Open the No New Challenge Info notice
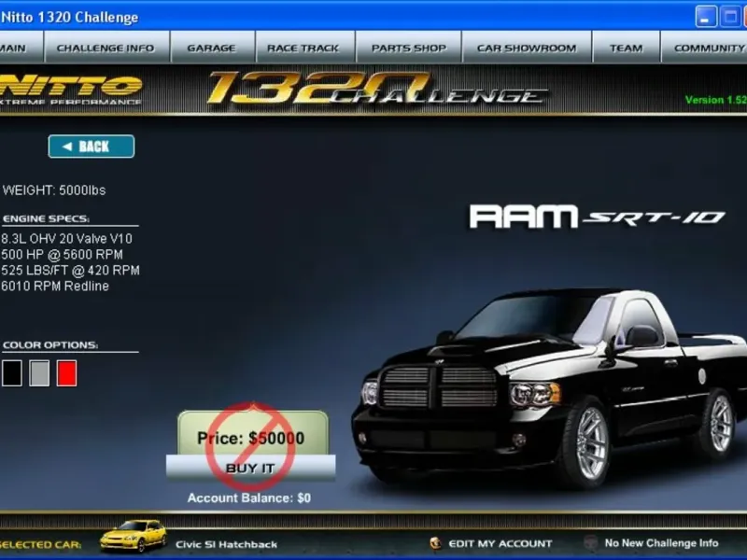The height and width of the screenshot is (560, 747). click(661, 543)
